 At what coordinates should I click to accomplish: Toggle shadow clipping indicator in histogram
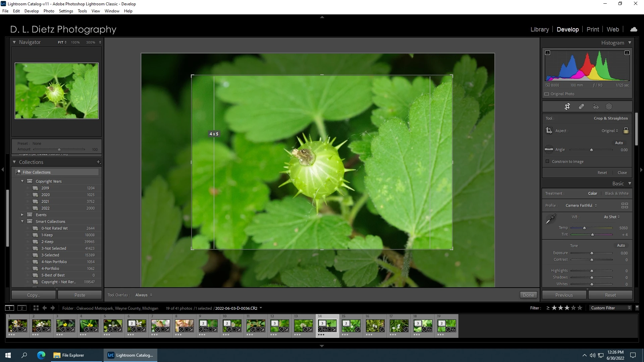pyautogui.click(x=548, y=53)
